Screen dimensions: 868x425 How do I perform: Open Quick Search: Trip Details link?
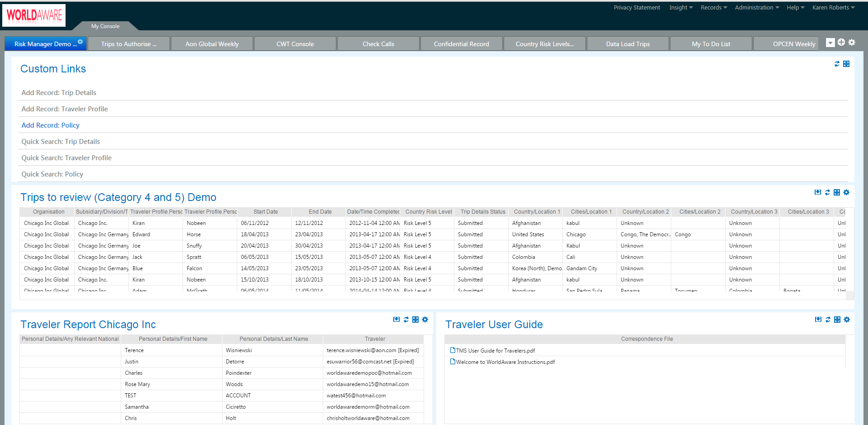coord(61,142)
